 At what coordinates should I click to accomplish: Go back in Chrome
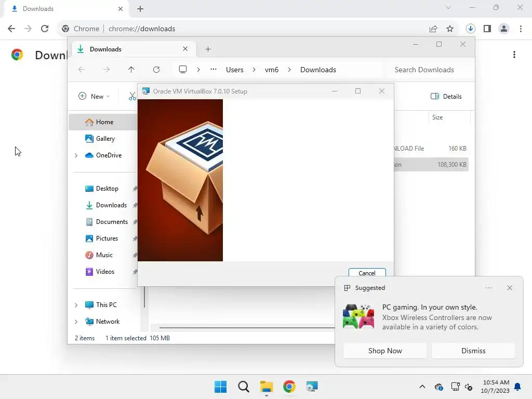[11, 29]
